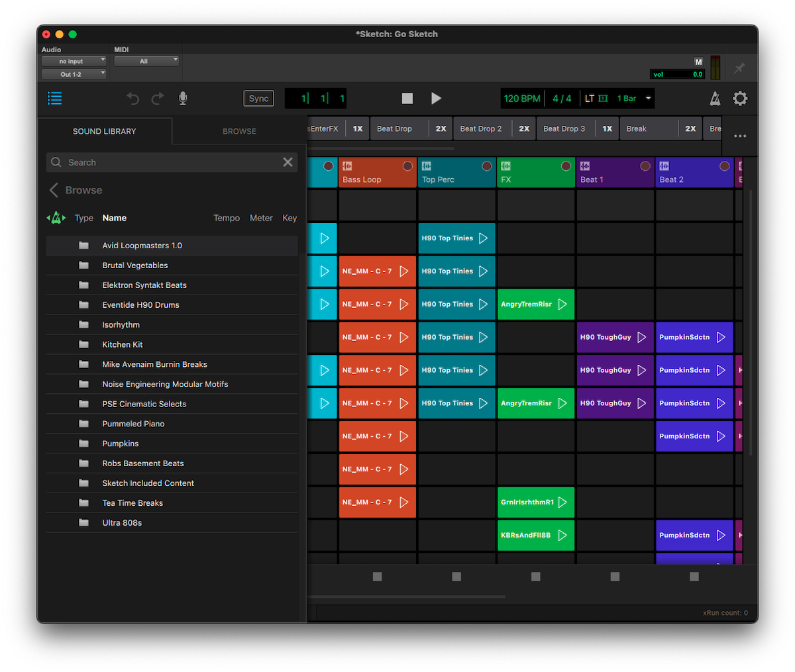
Task: Click the undo arrow icon
Action: click(132, 98)
